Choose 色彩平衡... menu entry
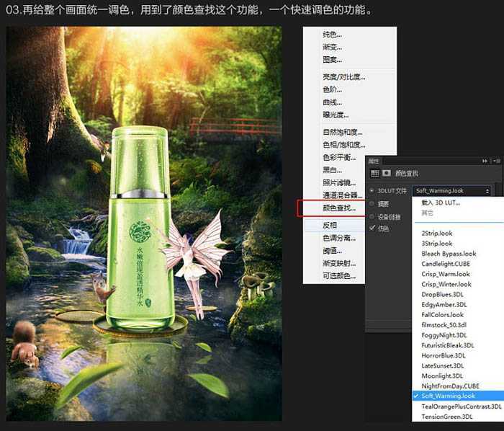The height and width of the screenshot is (431, 504). pos(339,157)
